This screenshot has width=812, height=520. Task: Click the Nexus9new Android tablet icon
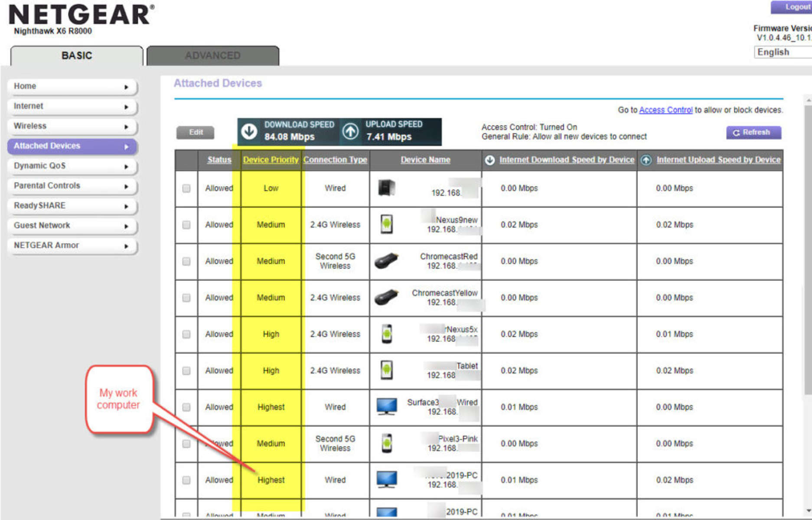coord(386,224)
